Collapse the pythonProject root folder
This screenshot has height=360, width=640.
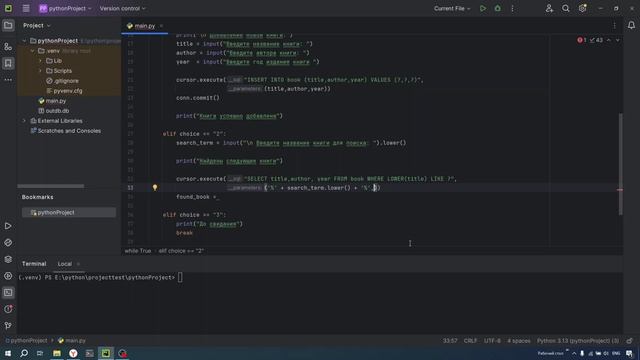[24, 41]
